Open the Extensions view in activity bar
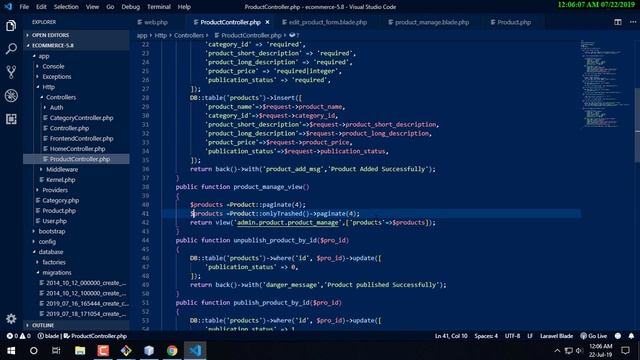Viewport: 640px width, 360px height. (11, 119)
